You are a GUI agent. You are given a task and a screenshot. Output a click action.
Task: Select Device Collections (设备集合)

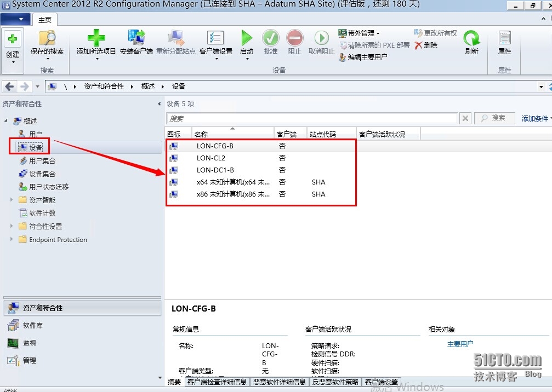[x=37, y=174]
